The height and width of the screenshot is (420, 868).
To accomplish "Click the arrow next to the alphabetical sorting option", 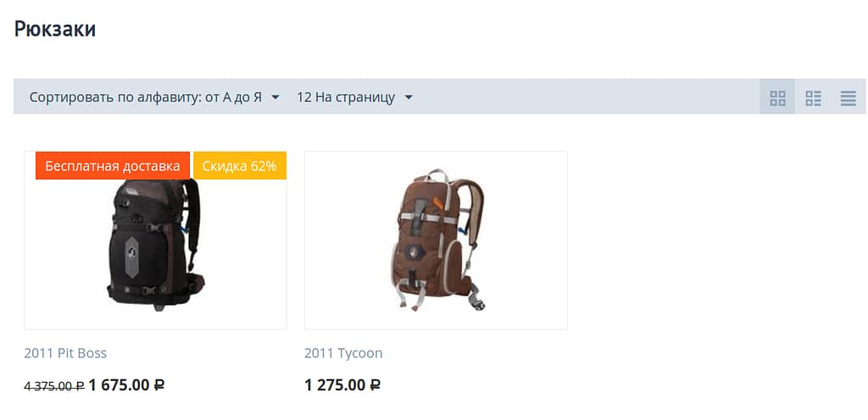I will 275,98.
